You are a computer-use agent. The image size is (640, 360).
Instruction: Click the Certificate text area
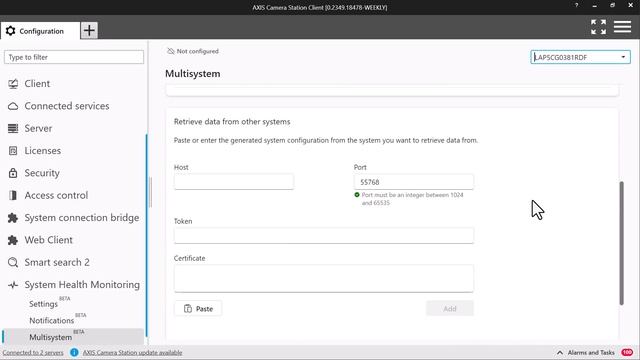tap(324, 278)
